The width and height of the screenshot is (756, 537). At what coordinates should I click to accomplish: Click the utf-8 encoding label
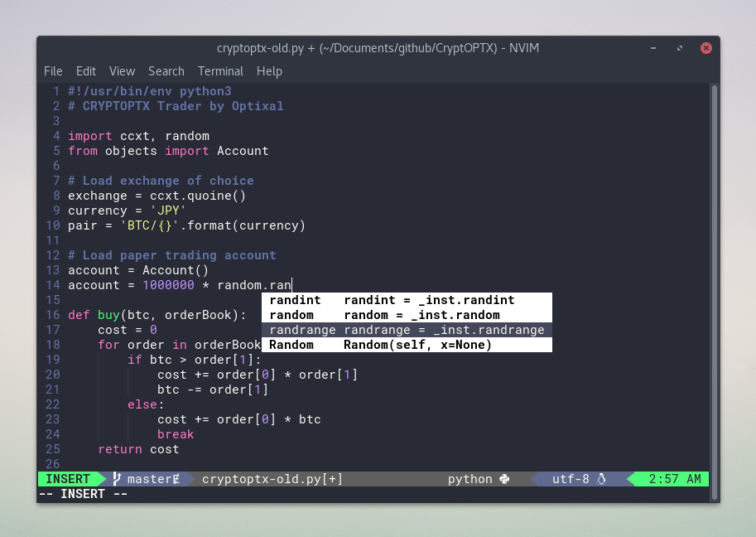coord(571,479)
